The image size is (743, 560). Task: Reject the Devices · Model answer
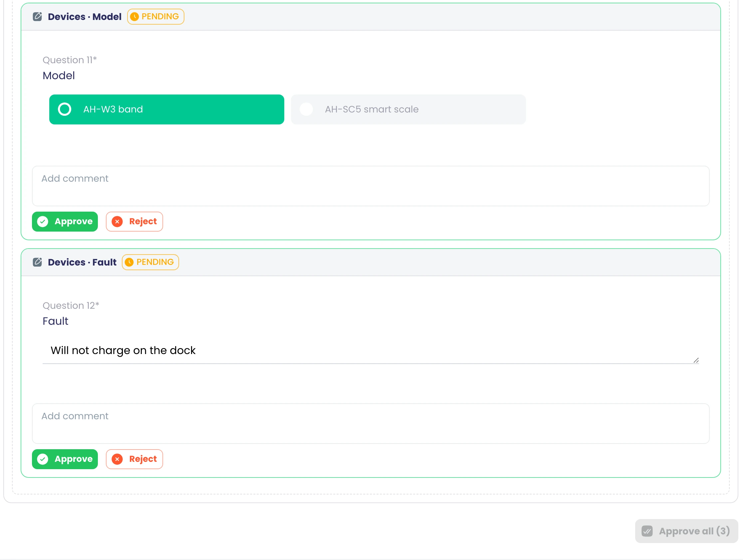[134, 222]
